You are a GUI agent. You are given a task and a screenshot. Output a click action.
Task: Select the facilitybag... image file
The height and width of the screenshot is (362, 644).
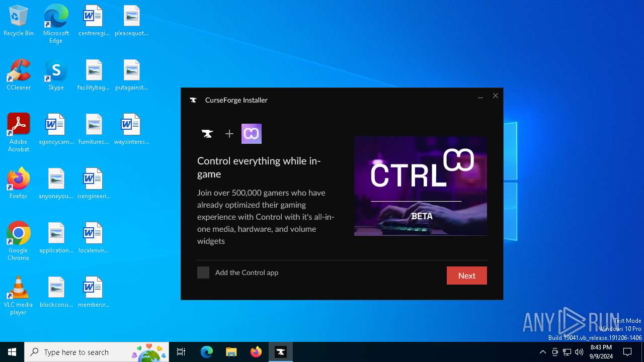pyautogui.click(x=94, y=75)
